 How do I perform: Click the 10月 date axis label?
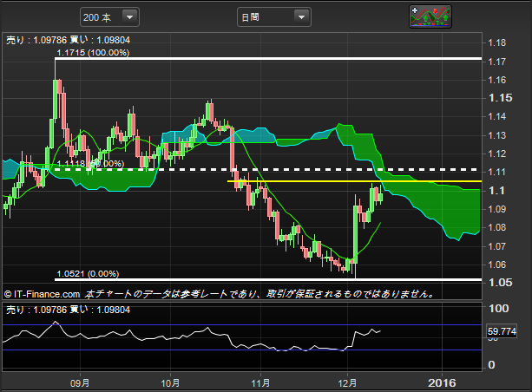point(170,383)
